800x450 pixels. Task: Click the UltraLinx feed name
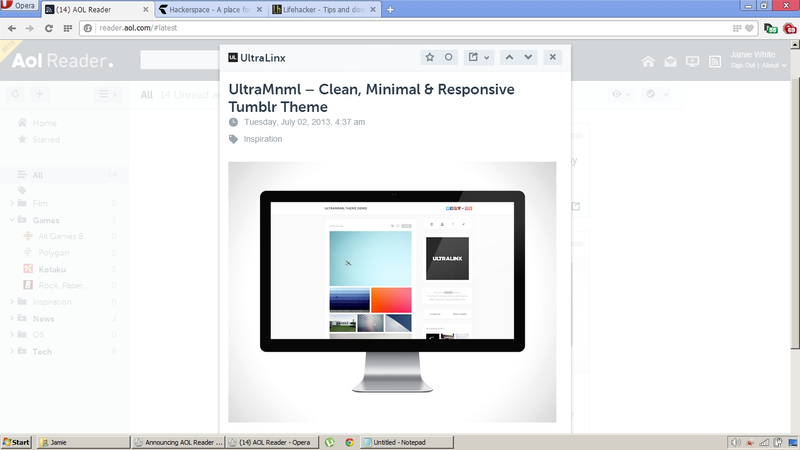263,58
